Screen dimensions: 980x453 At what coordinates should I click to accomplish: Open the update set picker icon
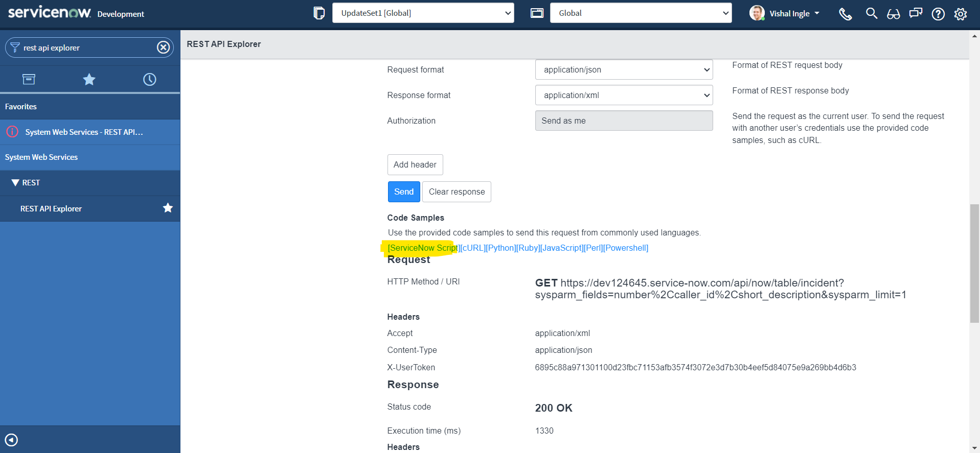[x=319, y=13]
